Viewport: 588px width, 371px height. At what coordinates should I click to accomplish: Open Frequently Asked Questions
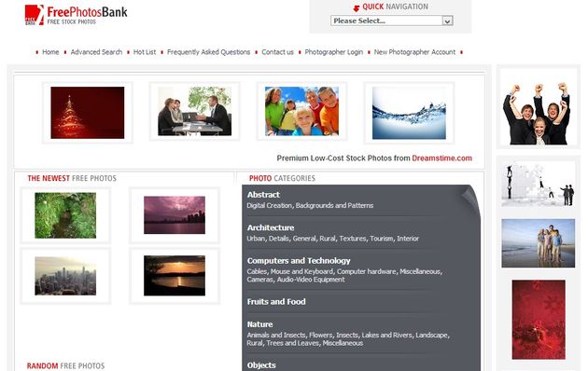pos(208,52)
